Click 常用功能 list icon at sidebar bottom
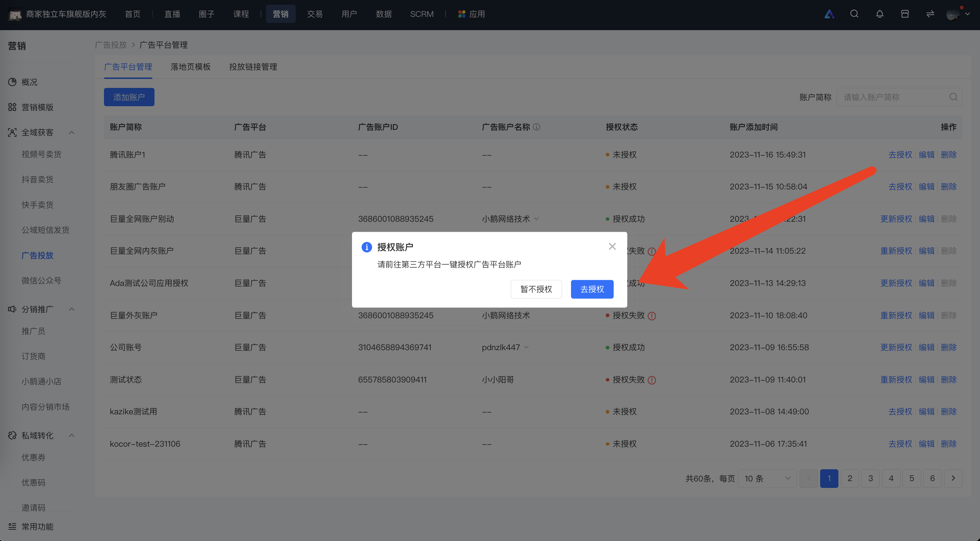980x541 pixels. tap(12, 526)
